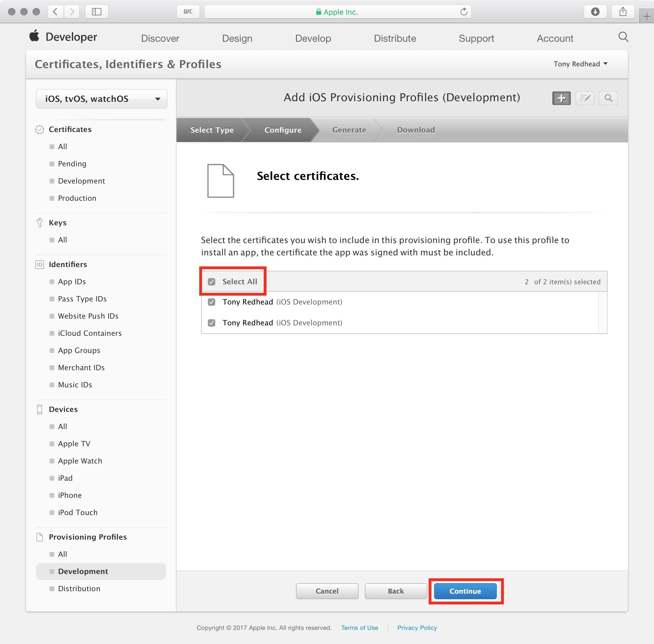Open the iOS, tvOS, watchOS platform dropdown

[x=102, y=99]
